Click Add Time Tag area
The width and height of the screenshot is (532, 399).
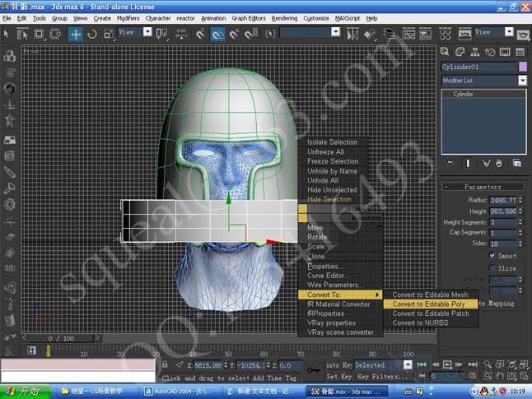(x=274, y=378)
